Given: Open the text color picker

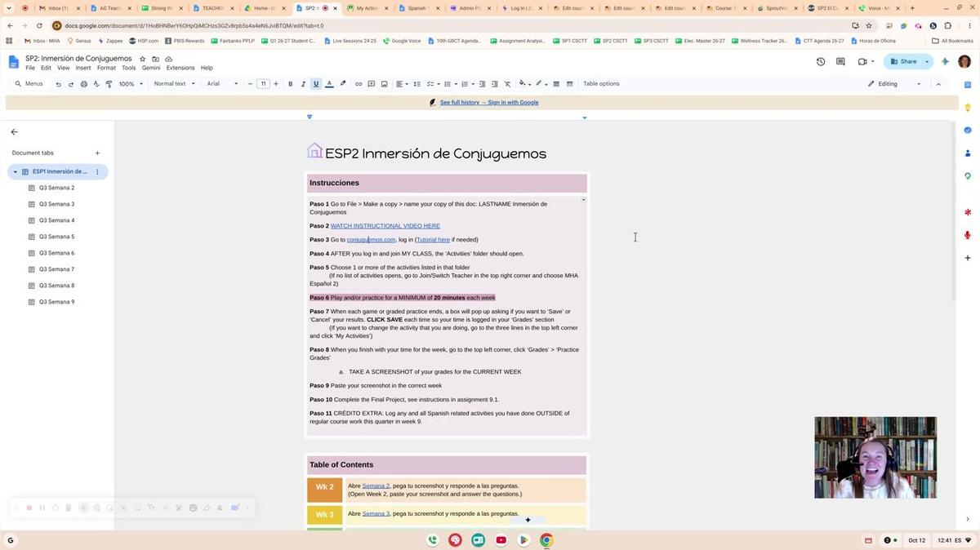Looking at the screenshot, I should [x=329, y=84].
